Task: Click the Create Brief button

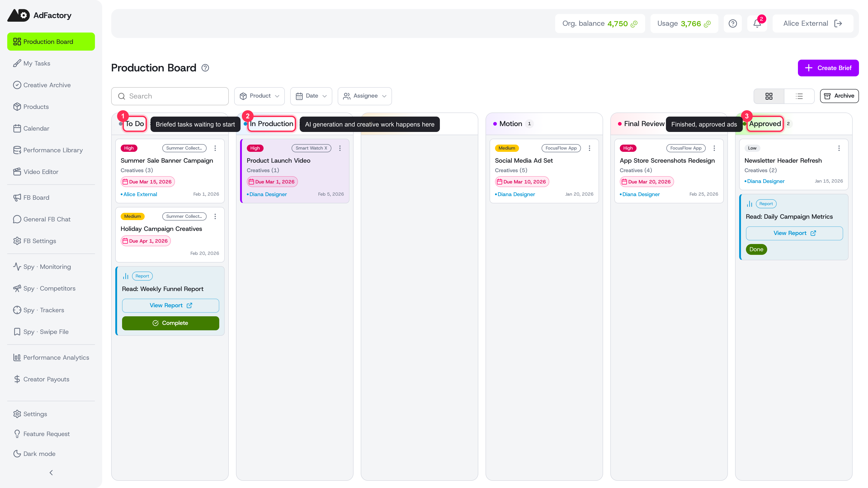Action: 828,68
